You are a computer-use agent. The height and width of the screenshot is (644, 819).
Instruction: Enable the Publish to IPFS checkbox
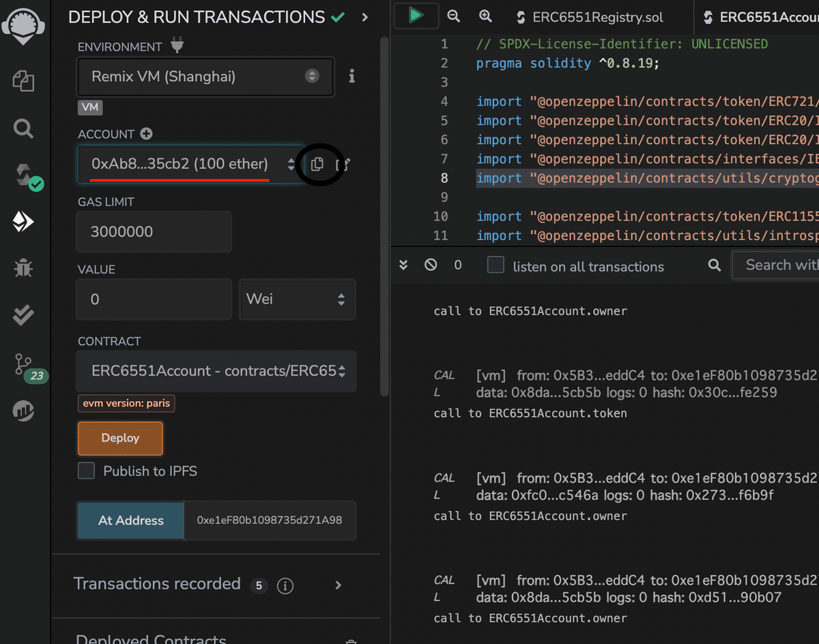click(86, 471)
